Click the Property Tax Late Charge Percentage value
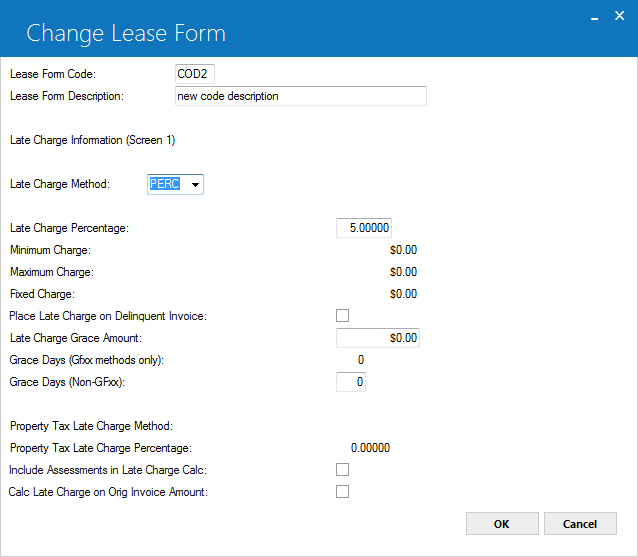 tap(370, 448)
